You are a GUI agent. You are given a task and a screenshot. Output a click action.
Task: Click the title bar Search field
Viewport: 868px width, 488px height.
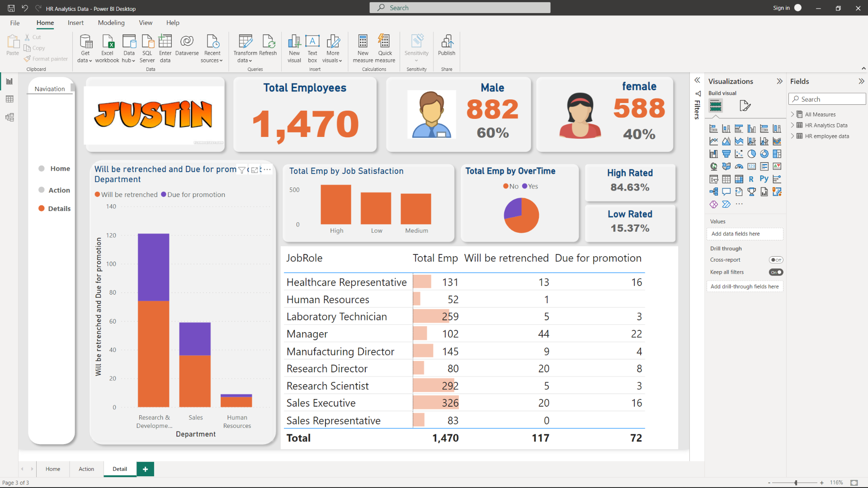click(x=460, y=8)
